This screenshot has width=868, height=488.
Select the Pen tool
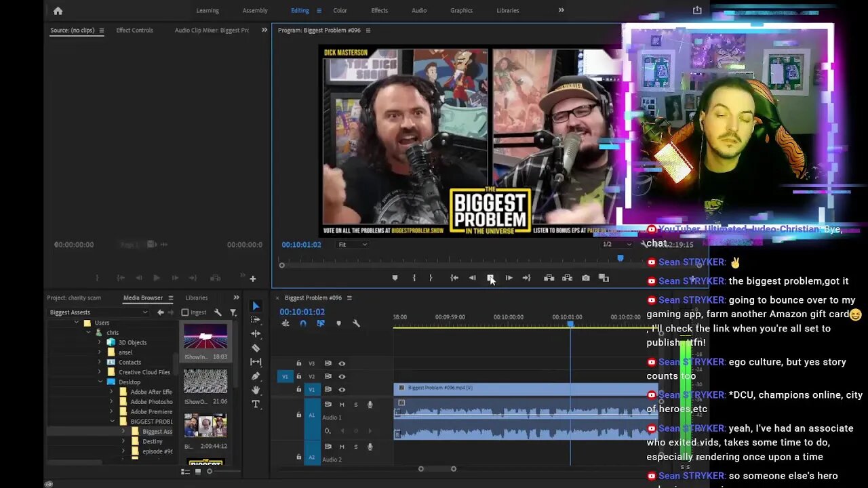coord(256,376)
